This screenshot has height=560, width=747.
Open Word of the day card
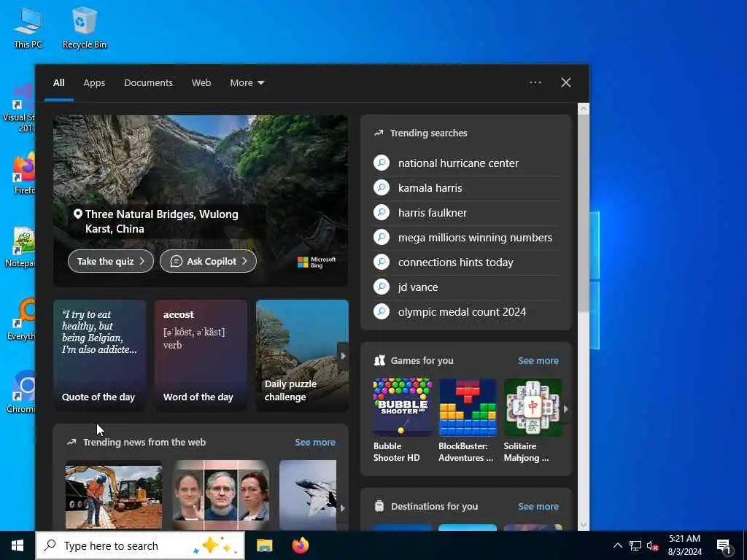201,355
